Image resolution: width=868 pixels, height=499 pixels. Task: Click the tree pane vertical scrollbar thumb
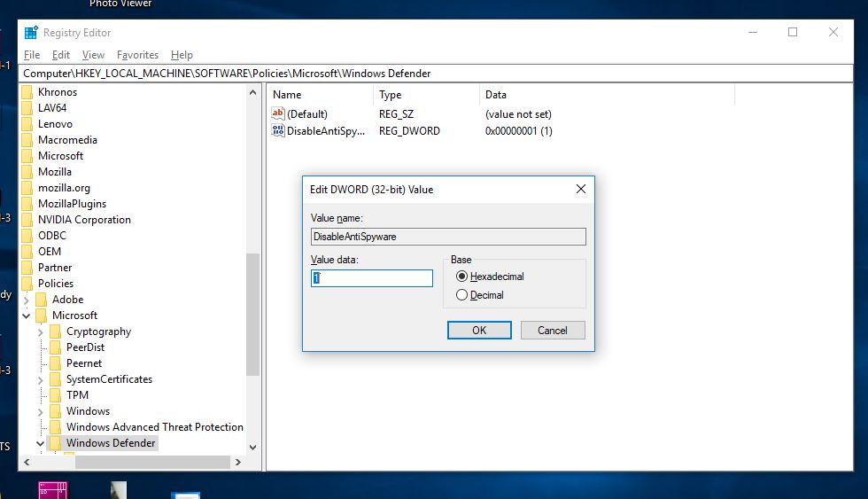pos(252,314)
